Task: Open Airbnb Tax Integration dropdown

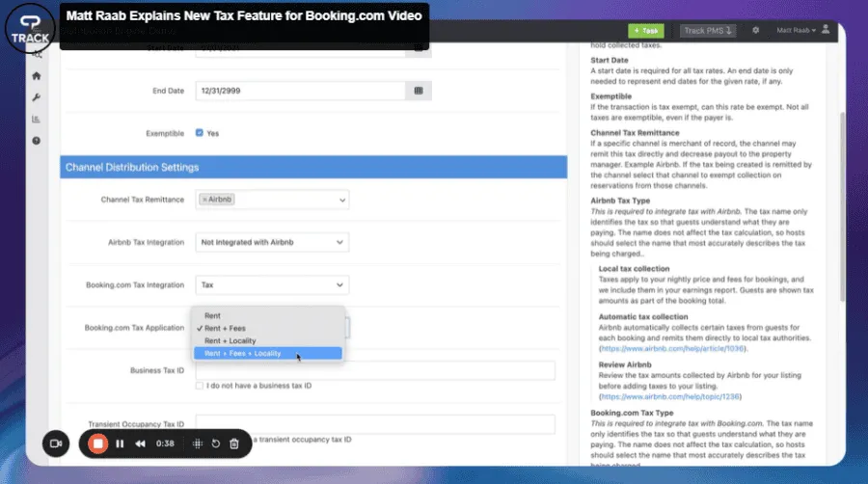Action: [272, 242]
